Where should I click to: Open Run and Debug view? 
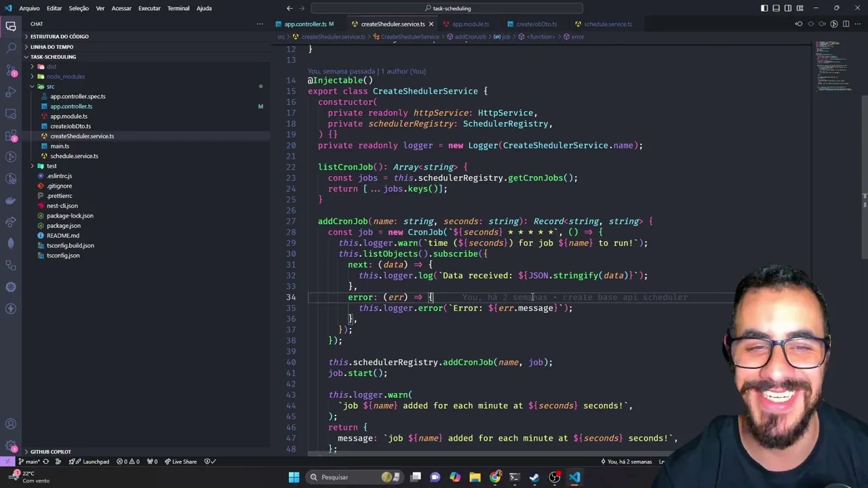(x=11, y=91)
